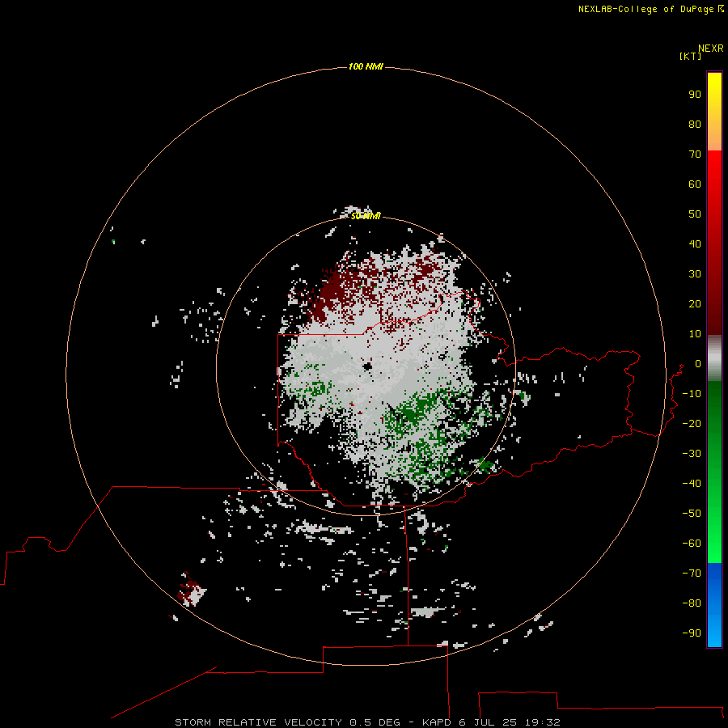
Task: Click the -60 value on the velocity scale
Action: [692, 544]
